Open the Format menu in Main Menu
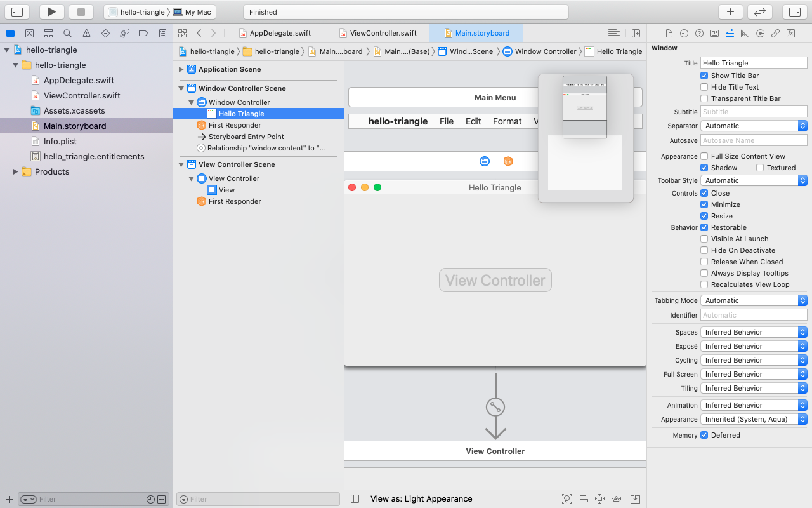This screenshot has height=508, width=812. pos(507,121)
